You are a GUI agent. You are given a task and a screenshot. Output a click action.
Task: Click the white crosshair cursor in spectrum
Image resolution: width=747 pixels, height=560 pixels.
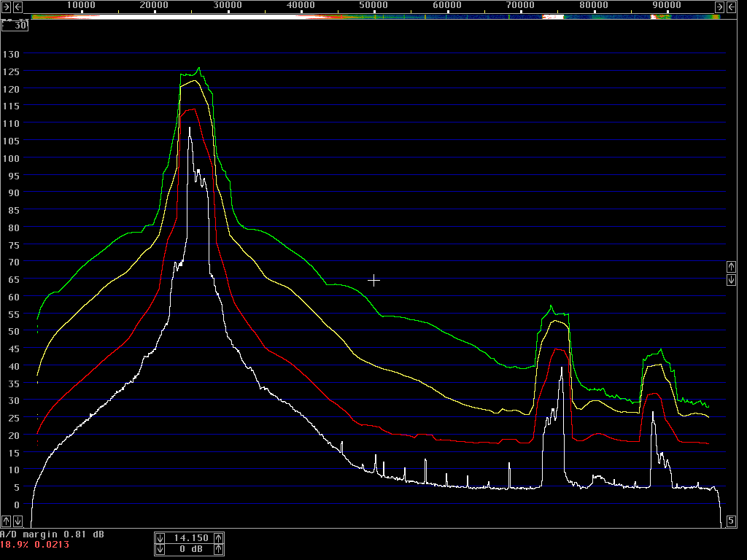coord(374,281)
